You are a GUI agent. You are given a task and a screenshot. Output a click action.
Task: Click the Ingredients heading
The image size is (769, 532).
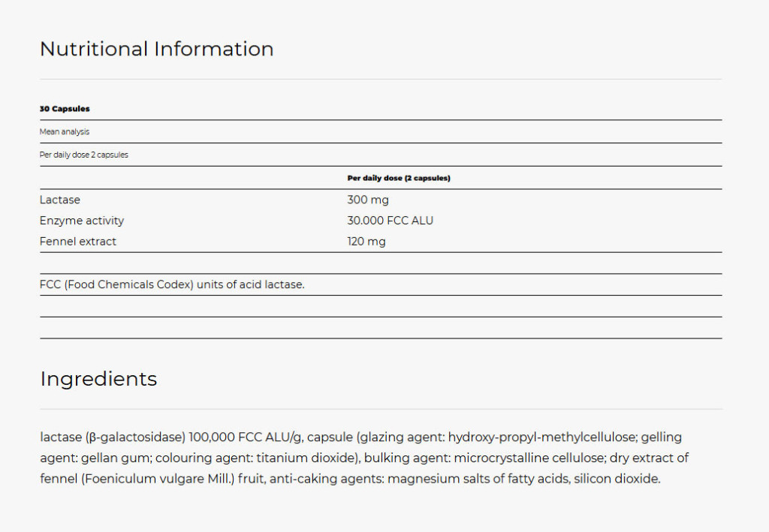point(98,379)
